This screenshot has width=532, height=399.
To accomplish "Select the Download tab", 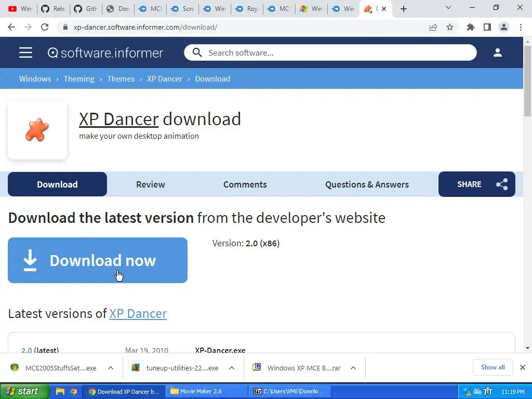I will [57, 184].
